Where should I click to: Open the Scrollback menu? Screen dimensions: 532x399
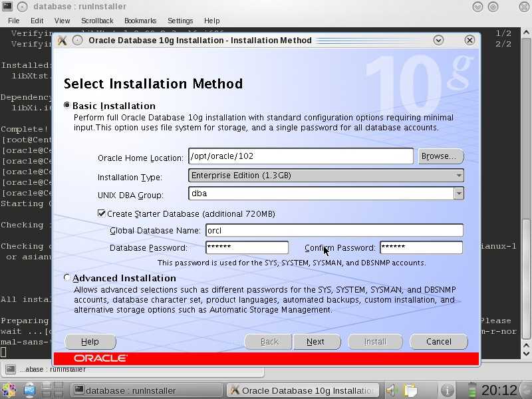(x=97, y=21)
